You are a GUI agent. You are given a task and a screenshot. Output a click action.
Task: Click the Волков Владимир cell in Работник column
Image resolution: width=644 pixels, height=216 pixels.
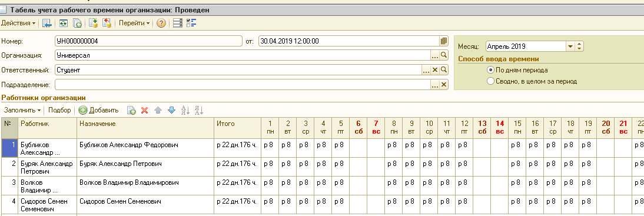[47, 185]
